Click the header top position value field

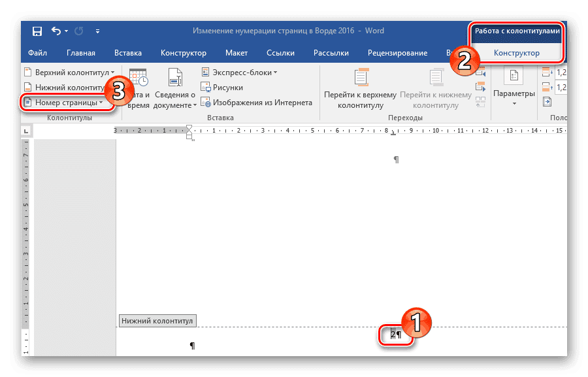click(x=559, y=73)
